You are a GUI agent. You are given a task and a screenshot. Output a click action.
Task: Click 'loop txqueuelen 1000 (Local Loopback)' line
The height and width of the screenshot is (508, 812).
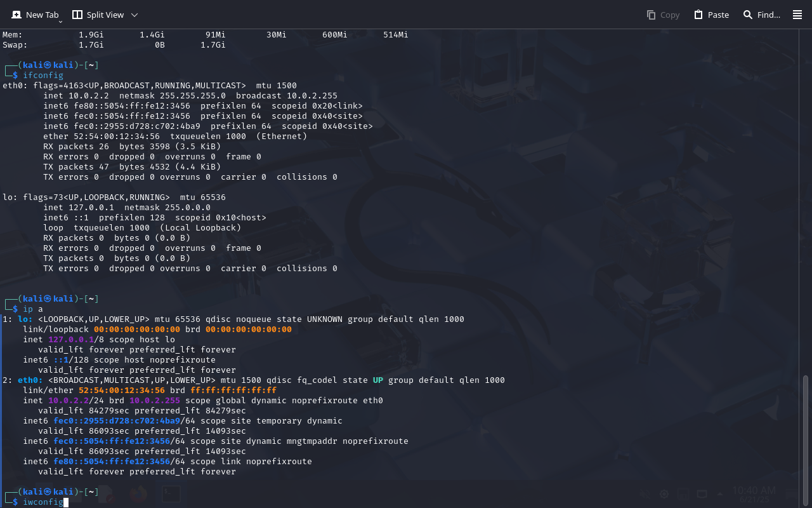(x=142, y=228)
